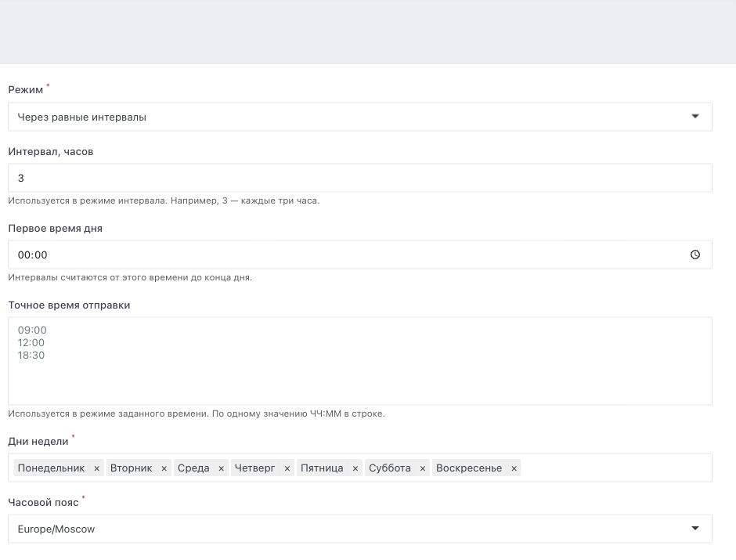
Task: Remove the Среда day tag
Action: 221,468
